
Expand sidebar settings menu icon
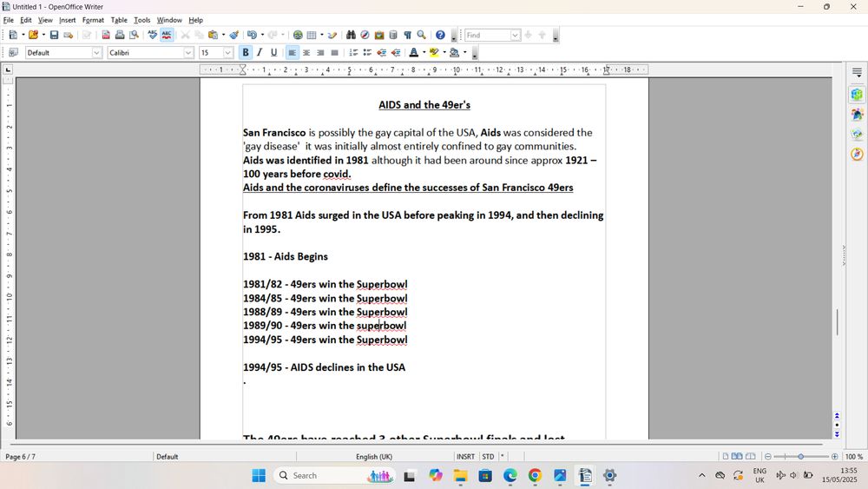point(857,72)
